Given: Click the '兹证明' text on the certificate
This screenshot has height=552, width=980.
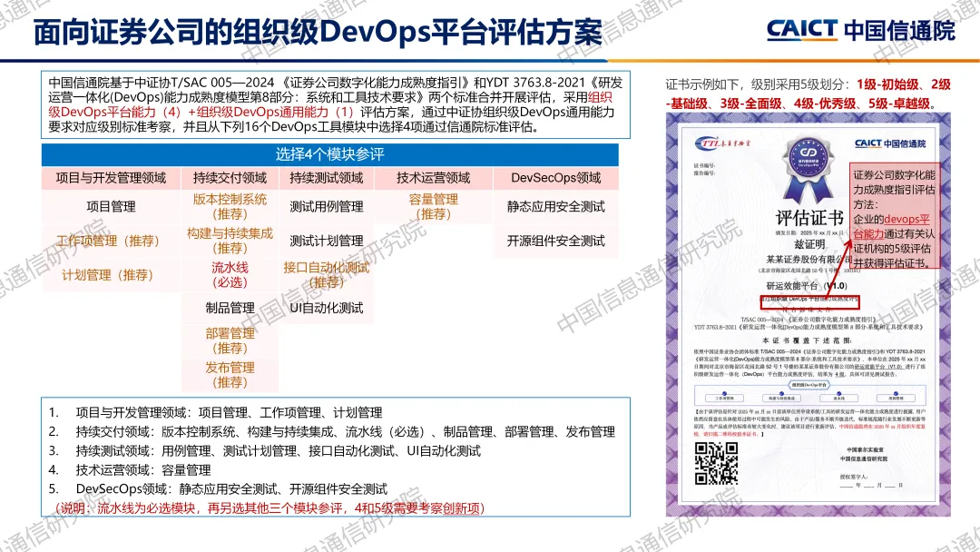Looking at the screenshot, I should (809, 244).
